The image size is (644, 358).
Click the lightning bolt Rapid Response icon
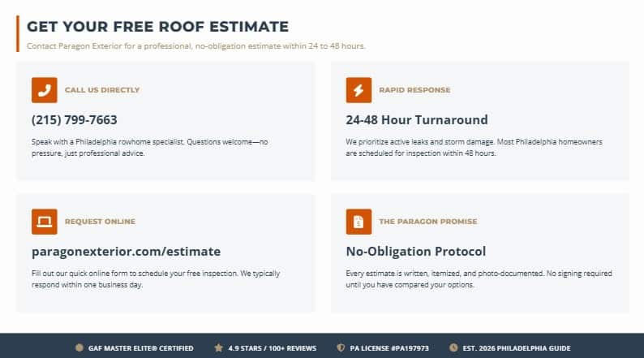(358, 90)
